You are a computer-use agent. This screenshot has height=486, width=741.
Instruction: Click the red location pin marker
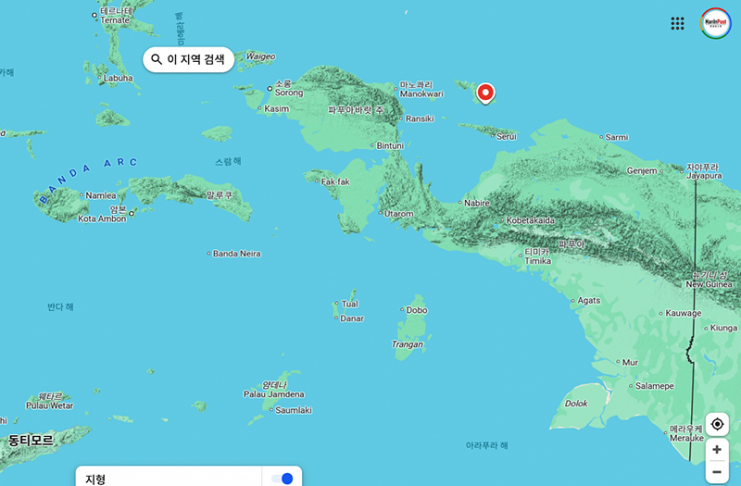click(485, 92)
